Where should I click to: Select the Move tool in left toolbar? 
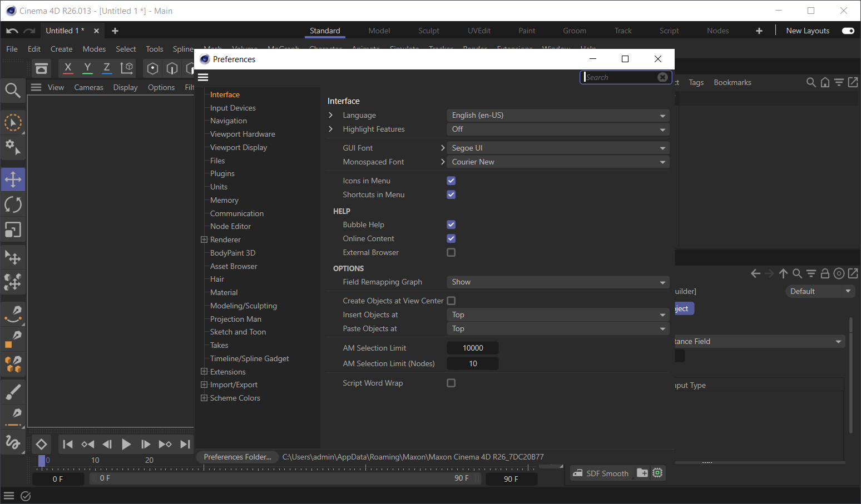[13, 179]
